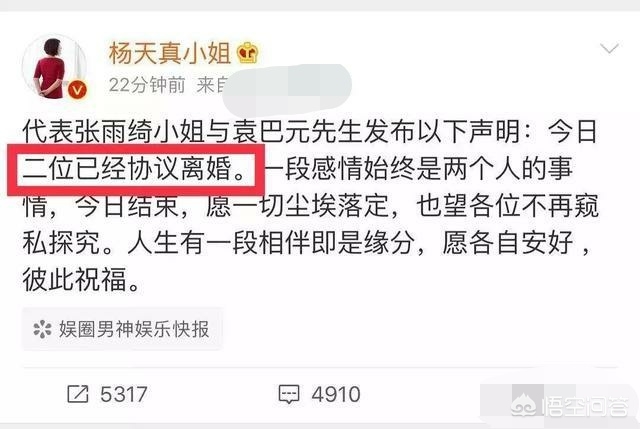Tap the 悟空问答 watermark text
The width and height of the screenshot is (640, 429).
(x=586, y=405)
